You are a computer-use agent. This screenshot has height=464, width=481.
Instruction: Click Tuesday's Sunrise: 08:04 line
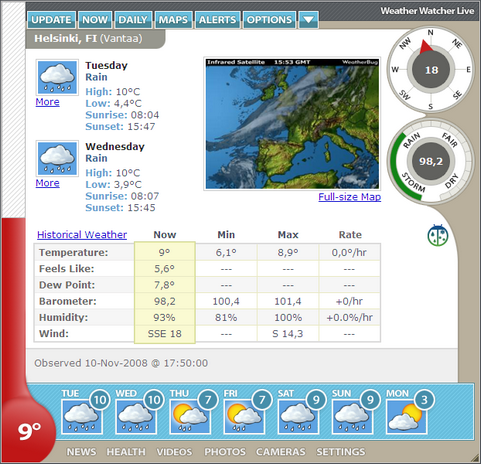click(x=122, y=115)
